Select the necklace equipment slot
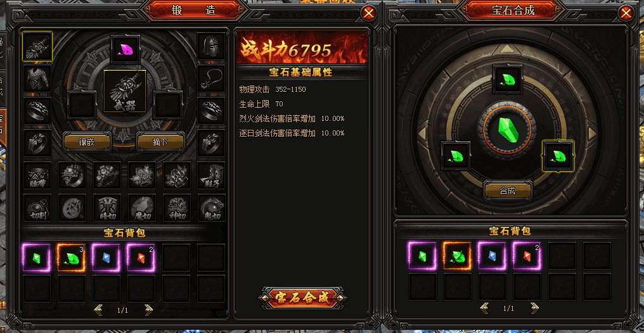644x333 pixels. 210,79
